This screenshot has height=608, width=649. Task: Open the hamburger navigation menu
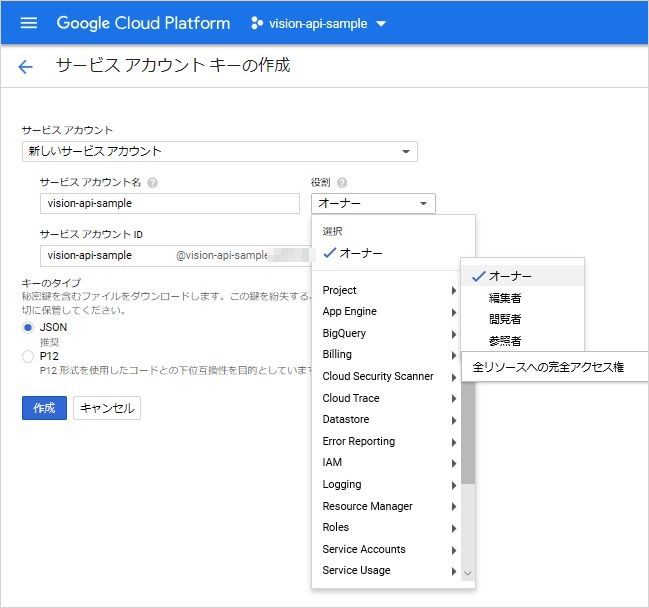pos(29,23)
